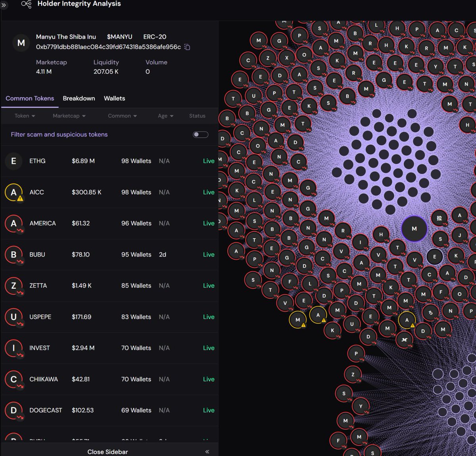Click Status column header
The width and height of the screenshot is (476, 456).
pos(197,116)
